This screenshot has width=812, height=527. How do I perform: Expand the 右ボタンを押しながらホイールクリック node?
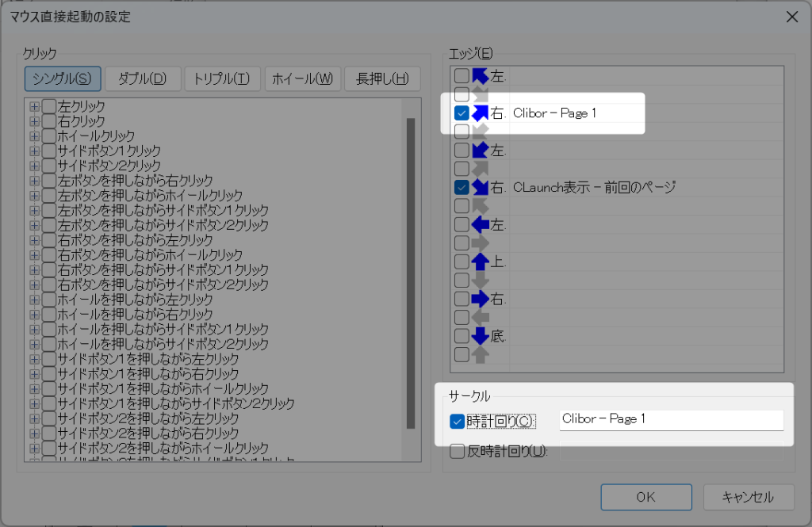pyautogui.click(x=35, y=255)
